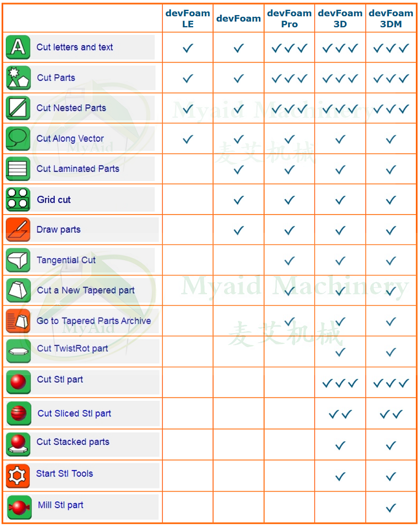This screenshot has width=420, height=529.
Task: Click the Cut Sliced Stl part label
Action: pyautogui.click(x=74, y=414)
